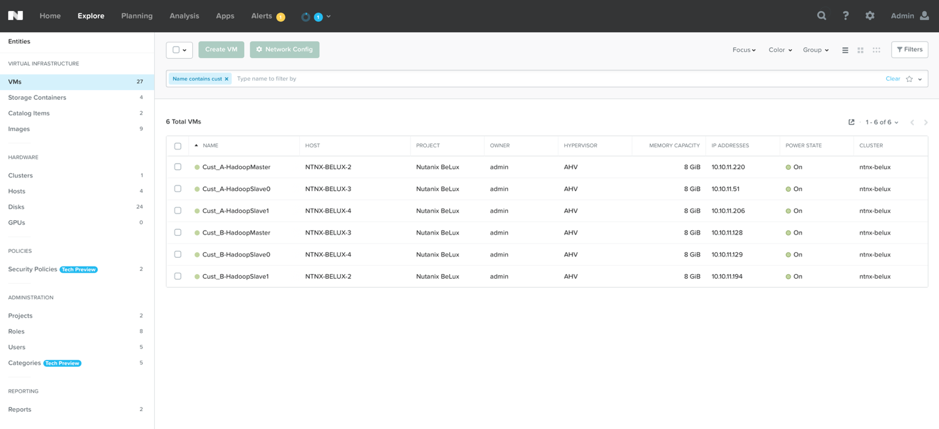
Task: Open the Analysis tab
Action: (184, 16)
